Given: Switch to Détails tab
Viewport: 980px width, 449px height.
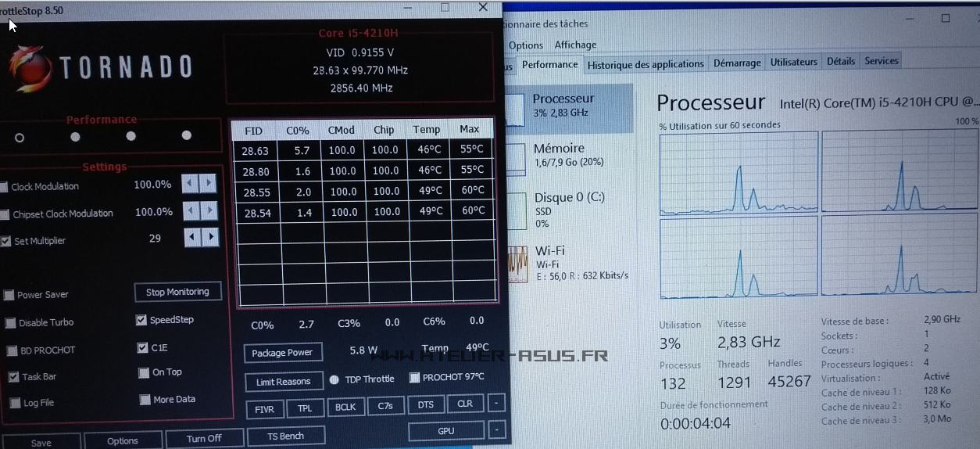Looking at the screenshot, I should click(841, 61).
